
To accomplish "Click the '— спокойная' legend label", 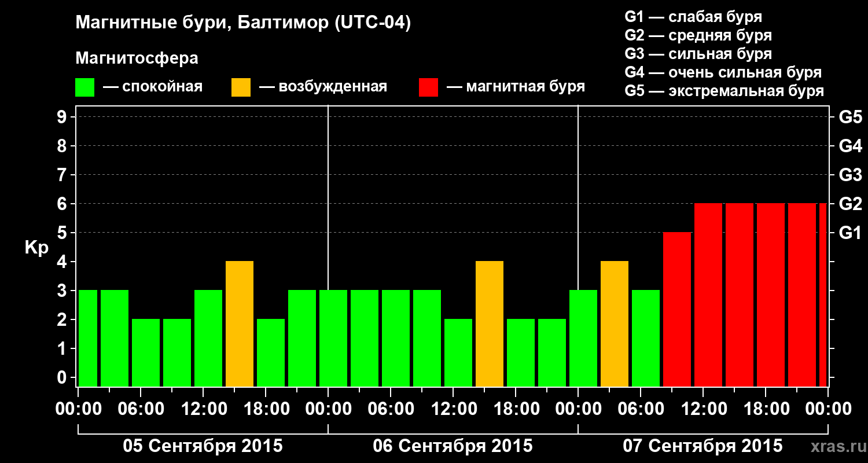I will tap(153, 87).
